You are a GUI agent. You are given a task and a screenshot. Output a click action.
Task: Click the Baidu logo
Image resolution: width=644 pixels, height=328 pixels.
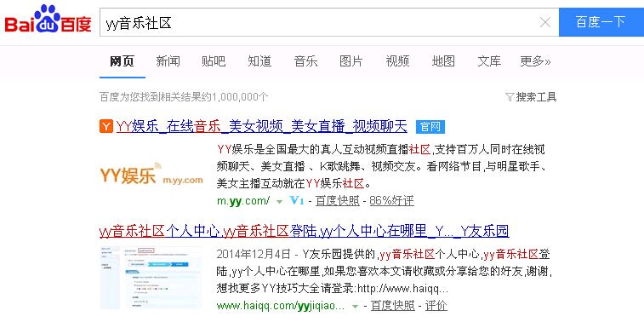tap(48, 20)
